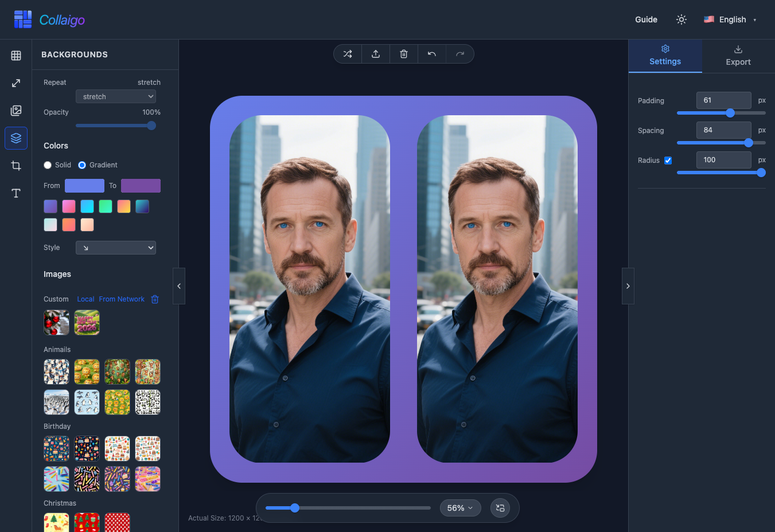Open the images gallery sidebar panel
Viewport: 775px width, 532px height.
16,111
